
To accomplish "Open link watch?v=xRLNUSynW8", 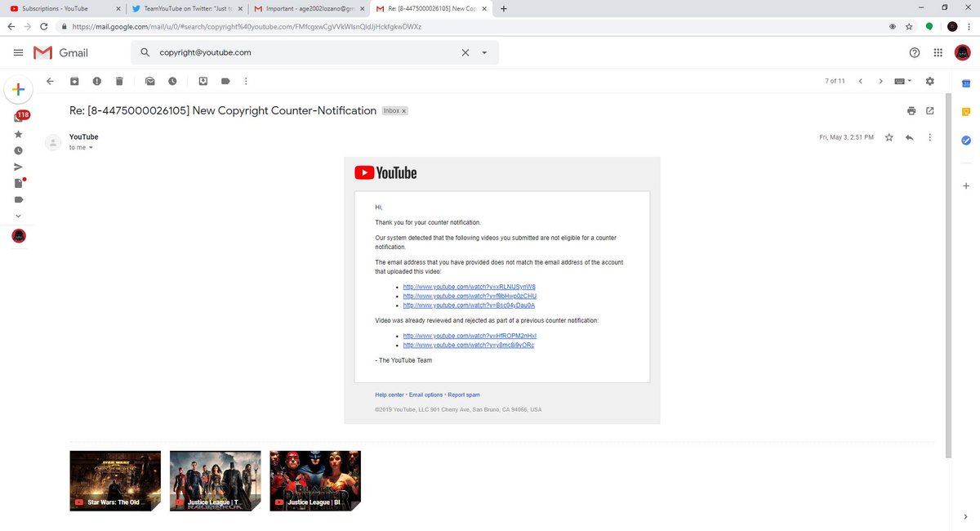I will click(470, 287).
